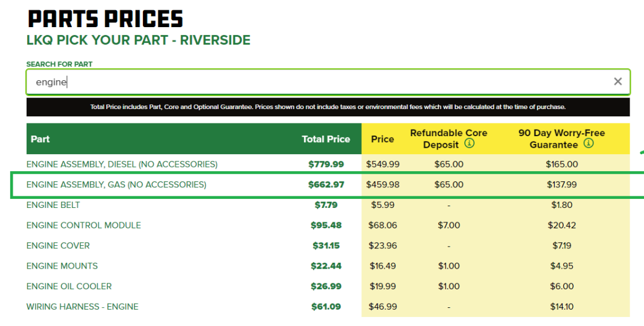Image resolution: width=644 pixels, height=326 pixels.
Task: Click the $662.97 total price for gas engine
Action: [x=326, y=184]
